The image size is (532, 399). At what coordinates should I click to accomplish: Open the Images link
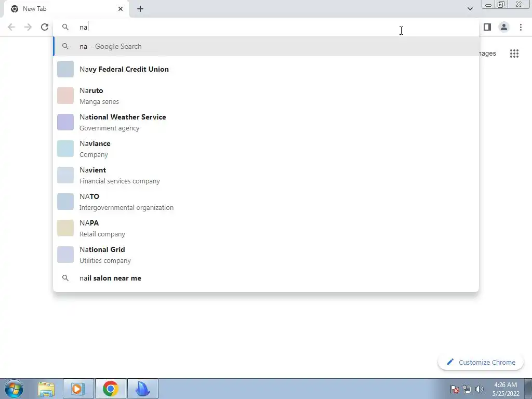coord(487,54)
